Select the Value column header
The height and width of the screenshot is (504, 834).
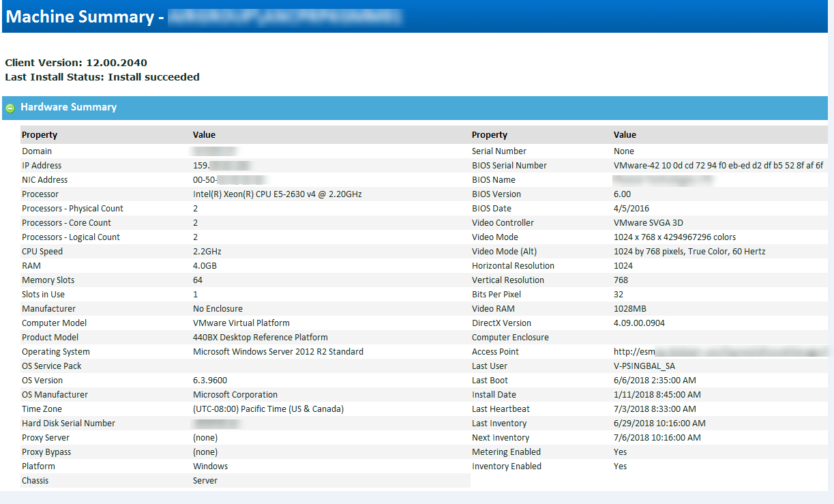tap(204, 134)
